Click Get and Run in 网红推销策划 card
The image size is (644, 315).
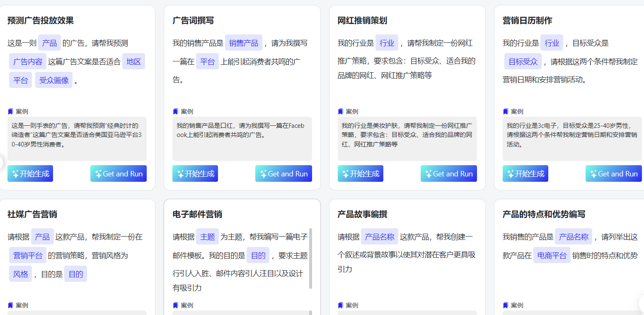click(449, 173)
